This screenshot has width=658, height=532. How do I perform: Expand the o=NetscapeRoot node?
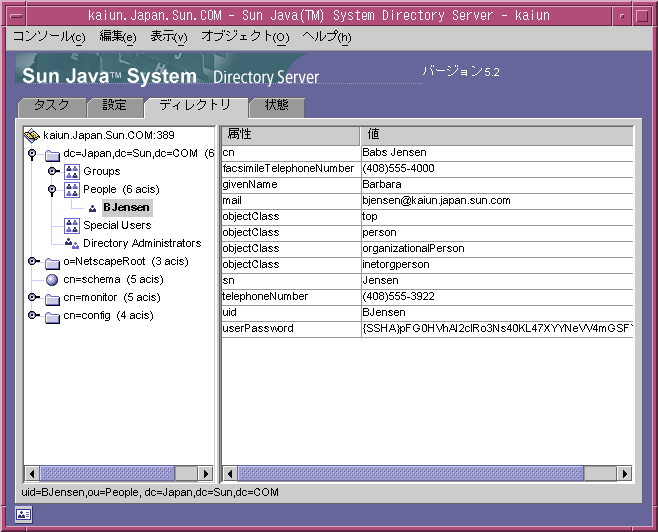(33, 261)
